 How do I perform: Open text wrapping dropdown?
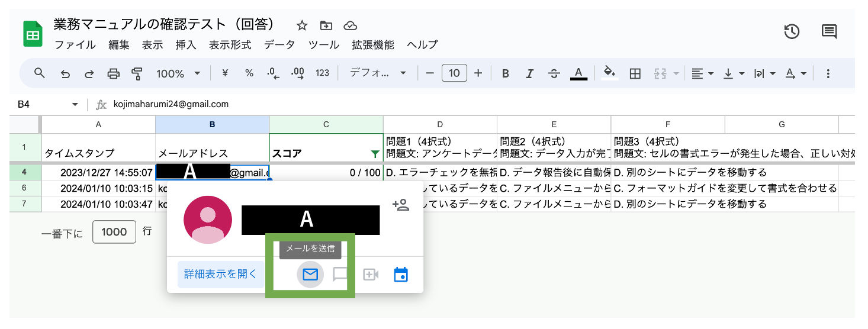764,73
